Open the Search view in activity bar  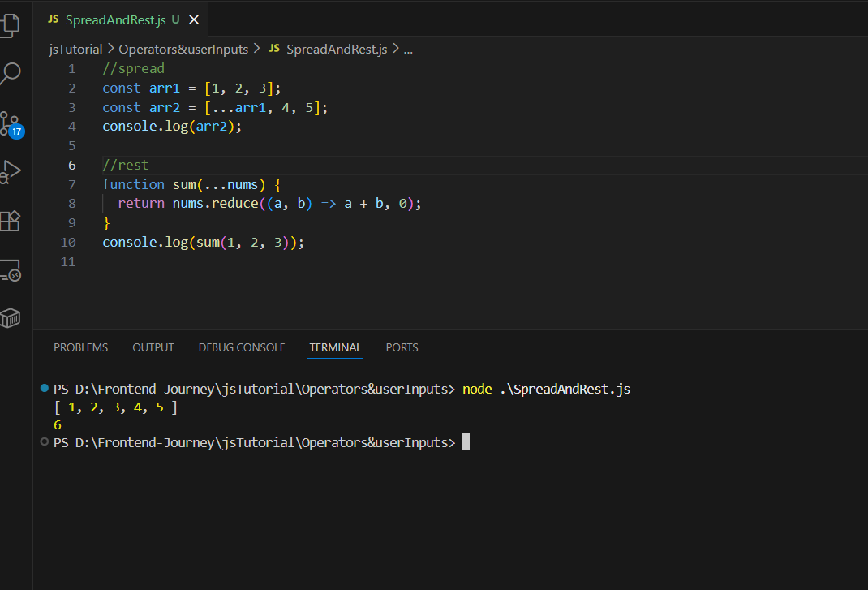coord(10,73)
